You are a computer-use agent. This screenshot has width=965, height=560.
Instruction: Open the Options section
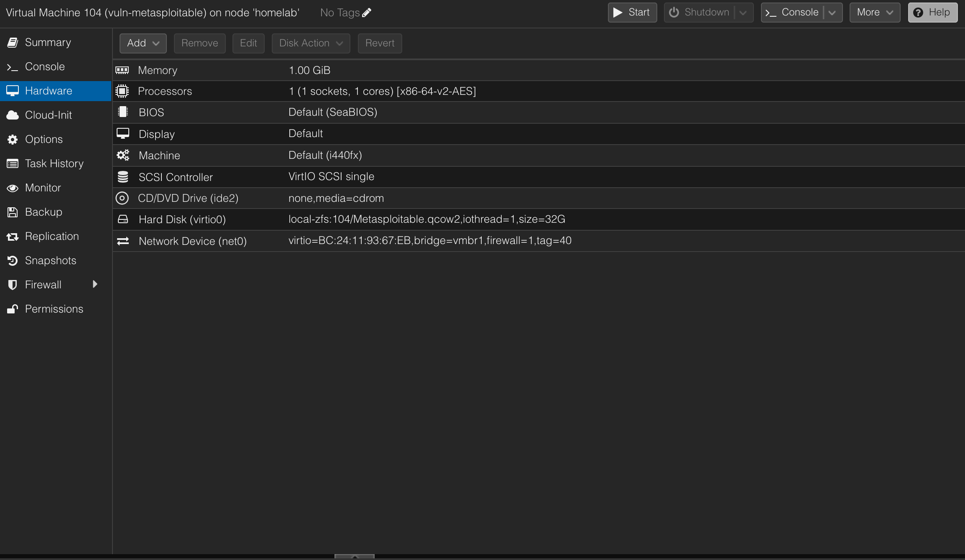[56, 140]
